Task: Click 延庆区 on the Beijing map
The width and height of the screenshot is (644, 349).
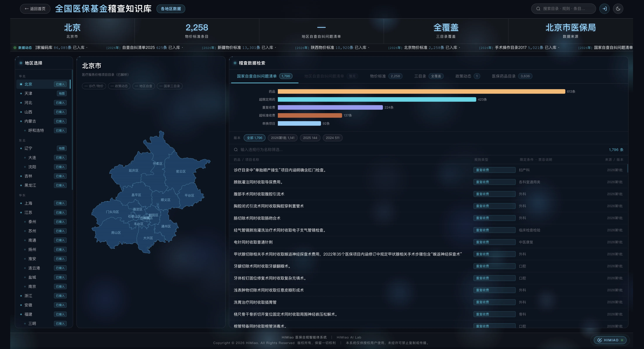Action: coord(134,171)
